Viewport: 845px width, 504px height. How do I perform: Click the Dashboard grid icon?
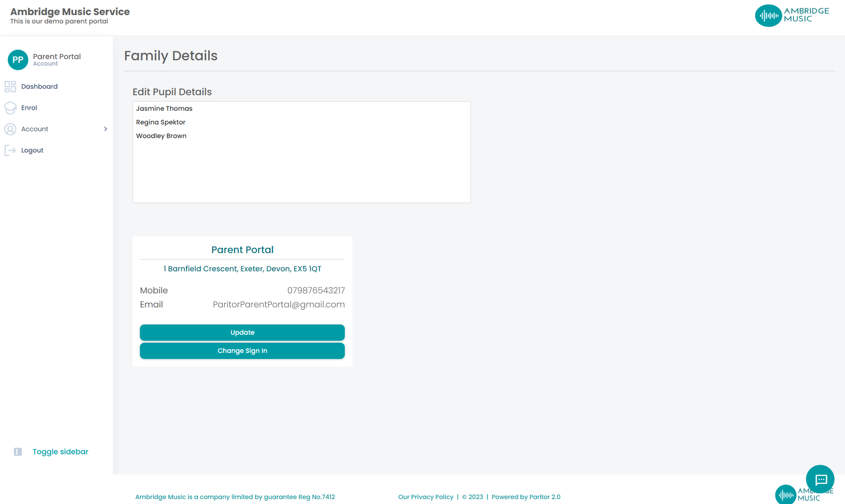click(x=10, y=87)
